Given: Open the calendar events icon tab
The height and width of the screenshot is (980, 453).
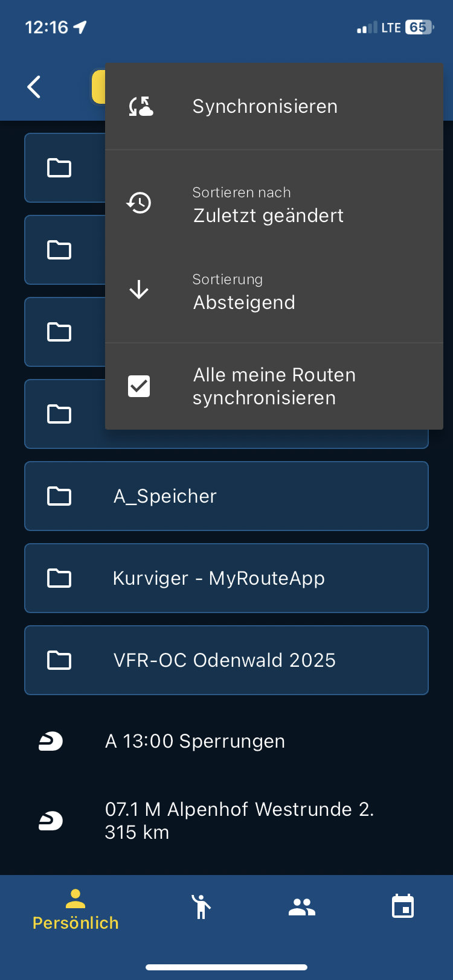Looking at the screenshot, I should pyautogui.click(x=403, y=906).
